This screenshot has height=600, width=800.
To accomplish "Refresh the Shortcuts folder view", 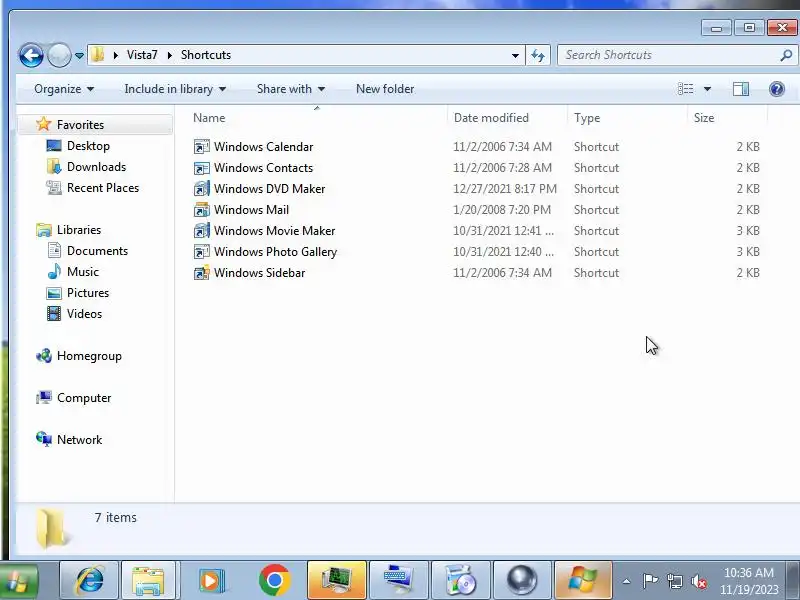I will click(538, 55).
